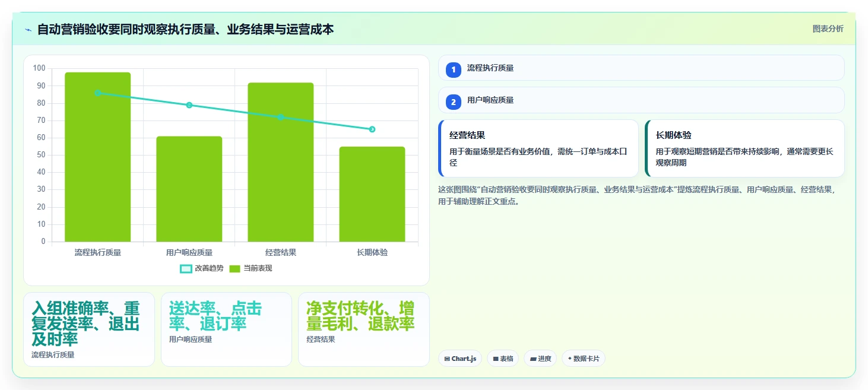Click the 进度 tag
This screenshot has width=868, height=390.
pyautogui.click(x=540, y=359)
